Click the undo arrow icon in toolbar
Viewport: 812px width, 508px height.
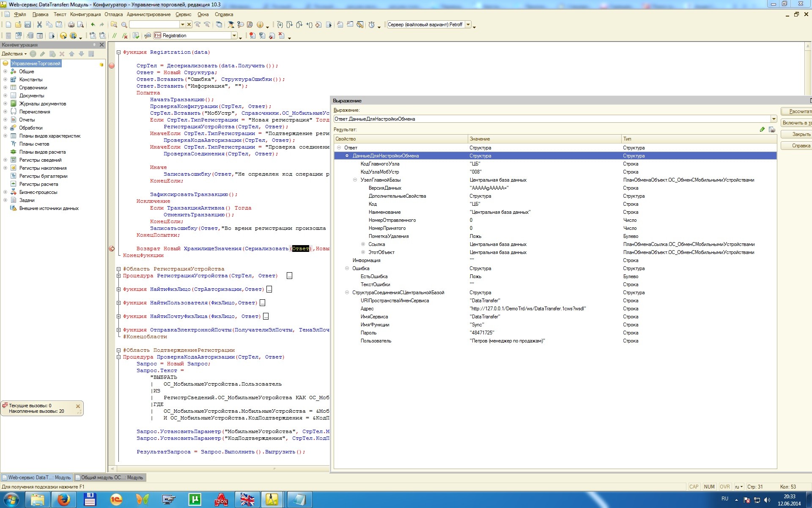[x=93, y=25]
